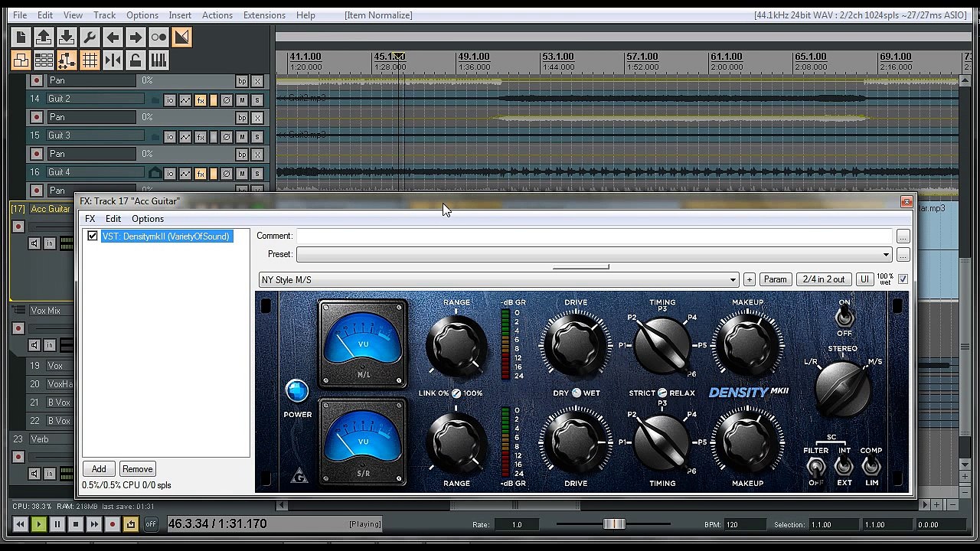Image resolution: width=980 pixels, height=551 pixels.
Task: Open the FX chain Preset dropdown
Action: (594, 255)
